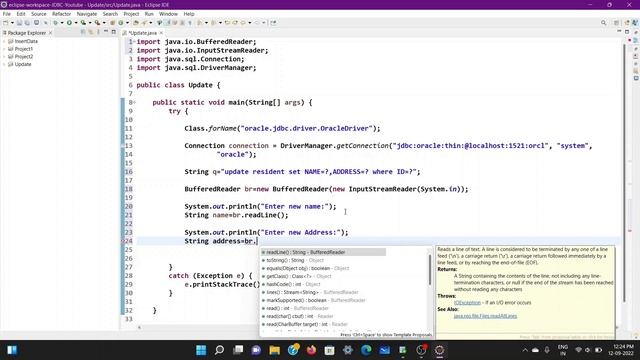Open the Run menu
640x360 pixels.
pos(149,14)
